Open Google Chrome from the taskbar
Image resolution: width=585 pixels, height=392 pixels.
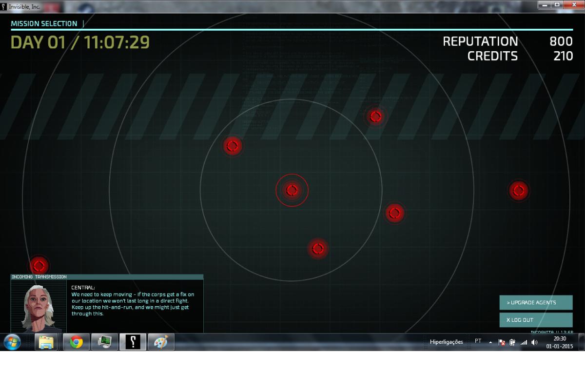[x=76, y=342]
